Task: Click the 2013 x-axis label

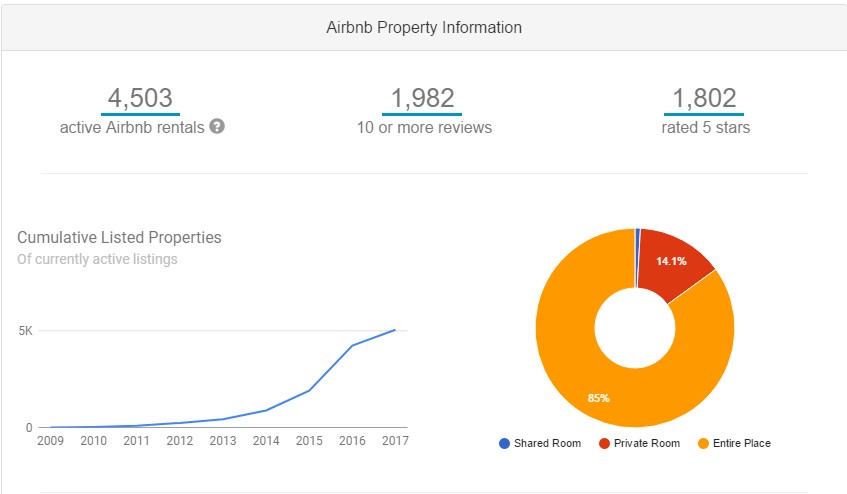Action: coord(223,441)
